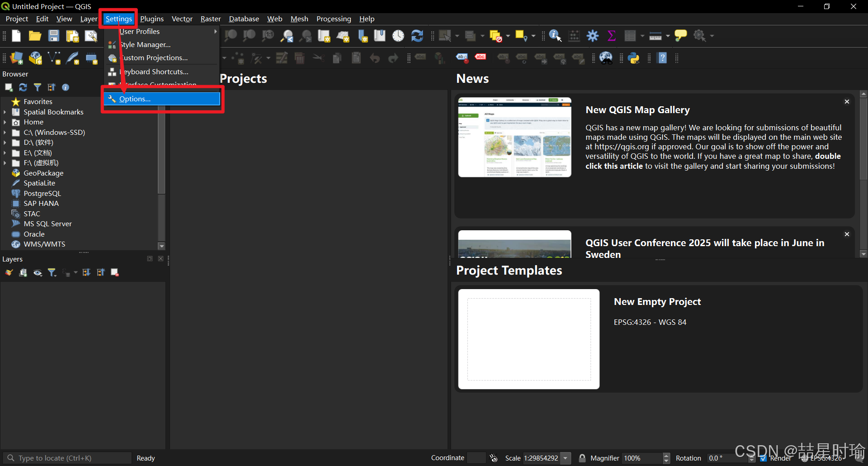
Task: Click the Zoom Last icon
Action: pos(287,36)
